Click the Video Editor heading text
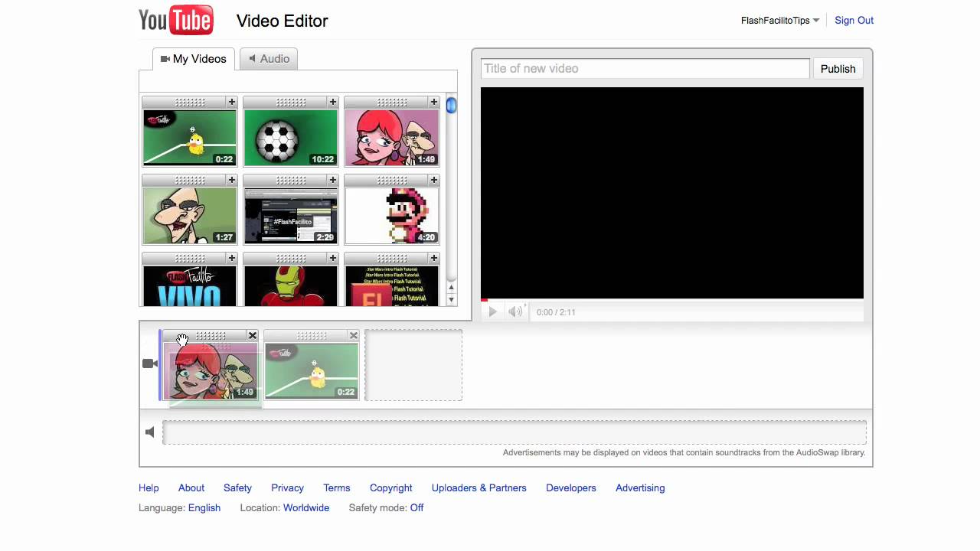980x551 pixels. (283, 21)
